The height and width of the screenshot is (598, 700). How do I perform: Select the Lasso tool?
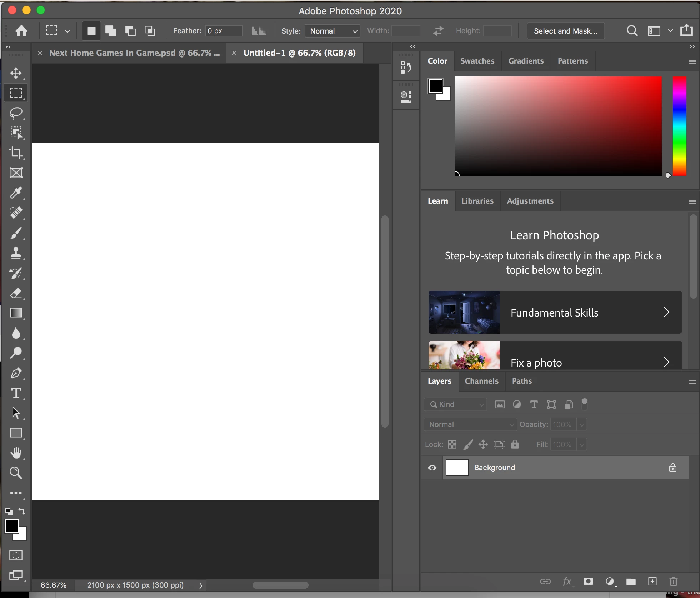16,113
